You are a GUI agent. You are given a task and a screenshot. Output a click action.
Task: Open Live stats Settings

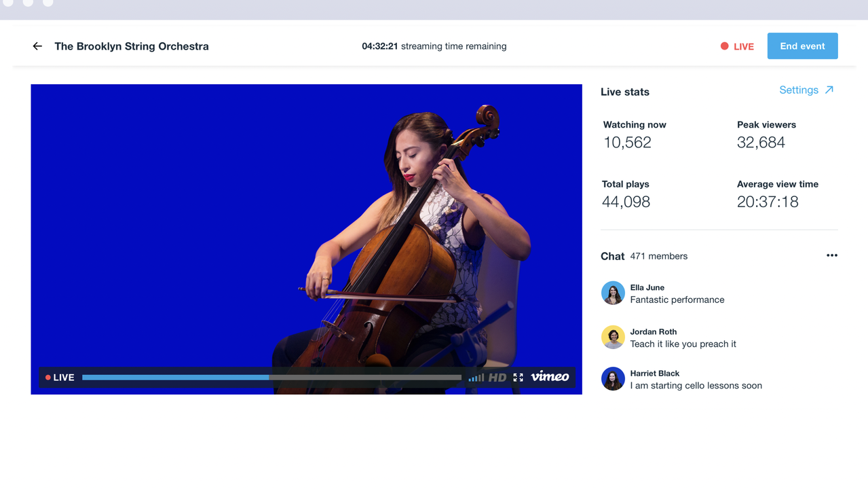point(799,89)
